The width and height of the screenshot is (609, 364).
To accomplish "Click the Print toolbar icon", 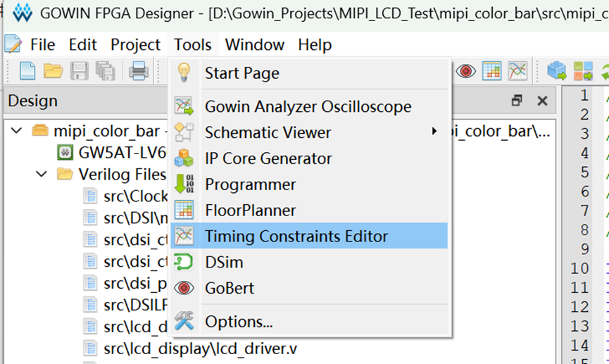I will (x=139, y=71).
